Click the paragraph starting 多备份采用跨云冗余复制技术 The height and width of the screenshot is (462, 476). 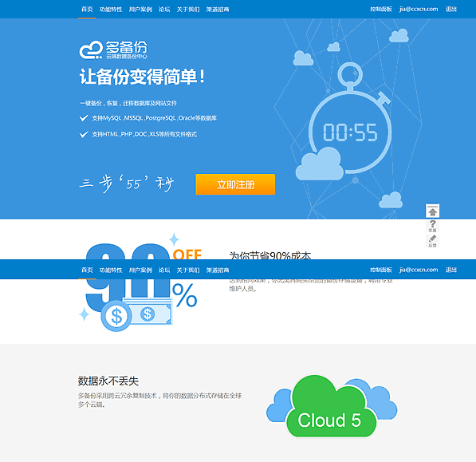159,400
